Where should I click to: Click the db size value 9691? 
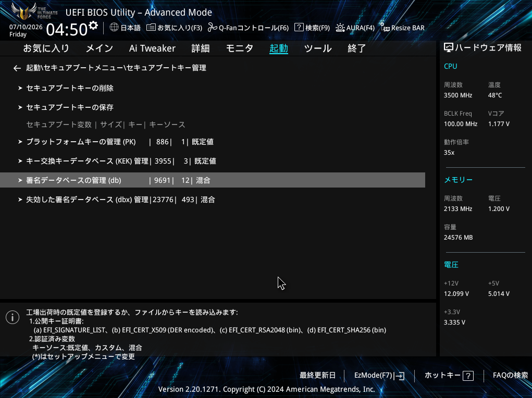point(162,180)
